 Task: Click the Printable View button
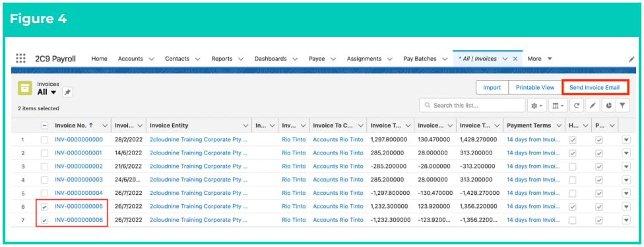[x=535, y=88]
